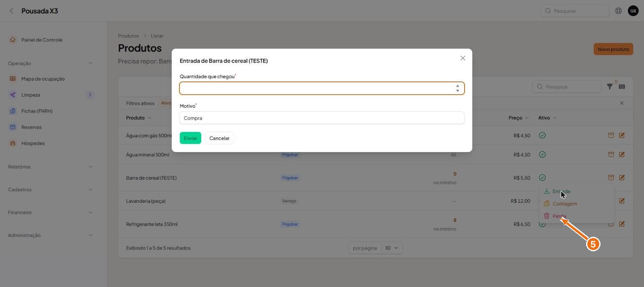Click the Fichas (FNRH) icon
Viewport: 644px width, 287px height.
point(13,111)
